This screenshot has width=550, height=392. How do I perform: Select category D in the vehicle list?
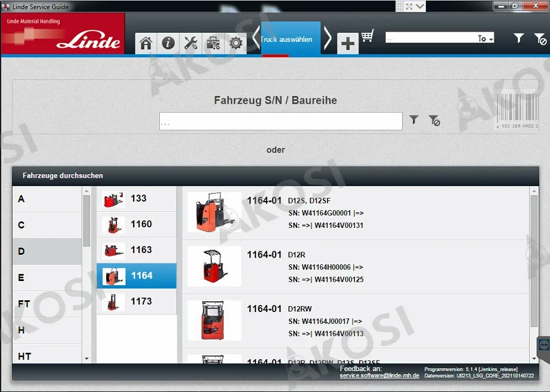tap(47, 251)
